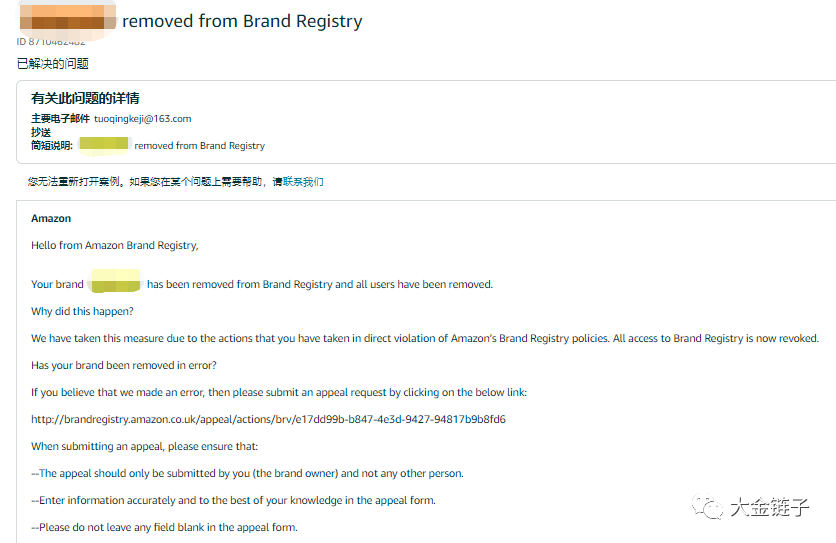Click the 'Why did this happen?' line
This screenshot has height=543, width=836.
coord(82,311)
